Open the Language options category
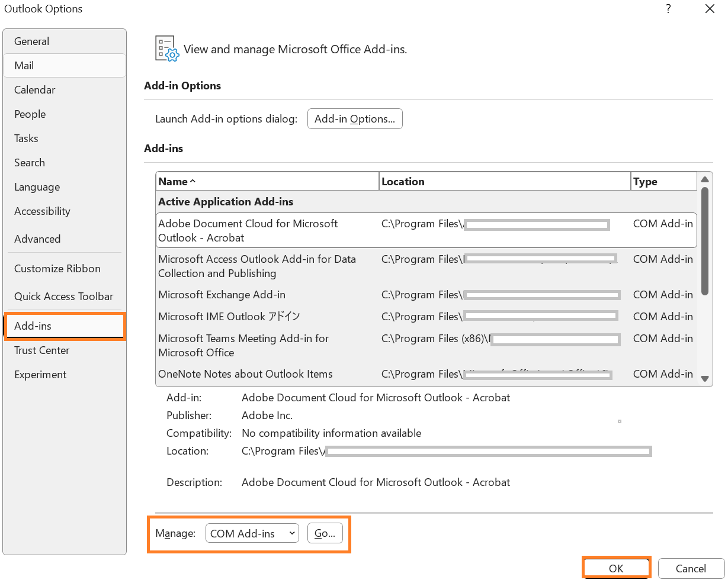This screenshot has width=728, height=583. 65,187
